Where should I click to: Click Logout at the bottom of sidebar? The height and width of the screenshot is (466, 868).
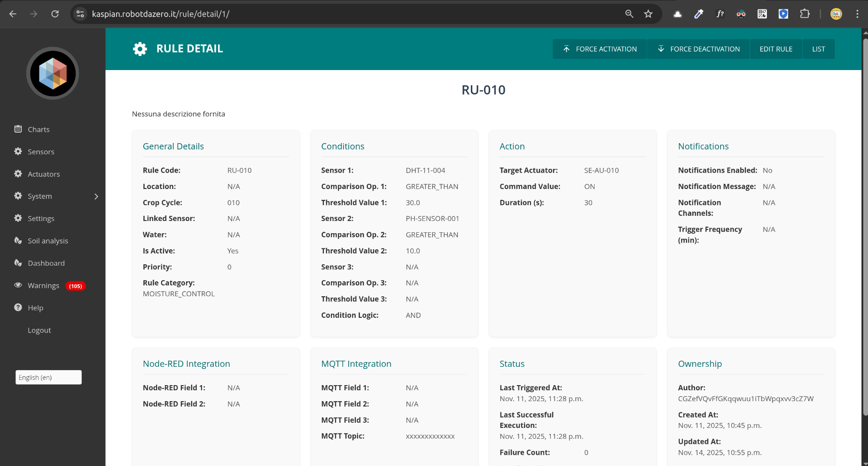(x=39, y=330)
